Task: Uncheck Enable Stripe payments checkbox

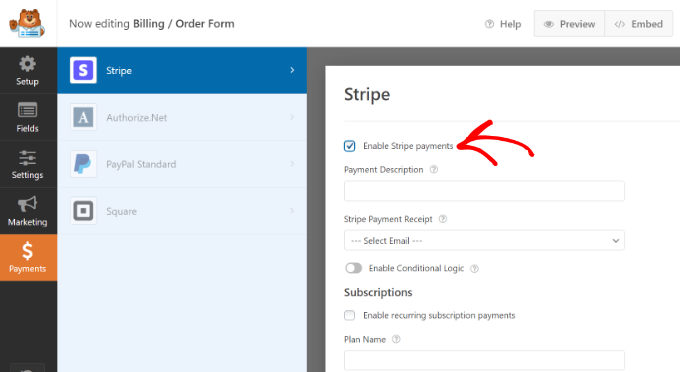Action: (x=350, y=146)
